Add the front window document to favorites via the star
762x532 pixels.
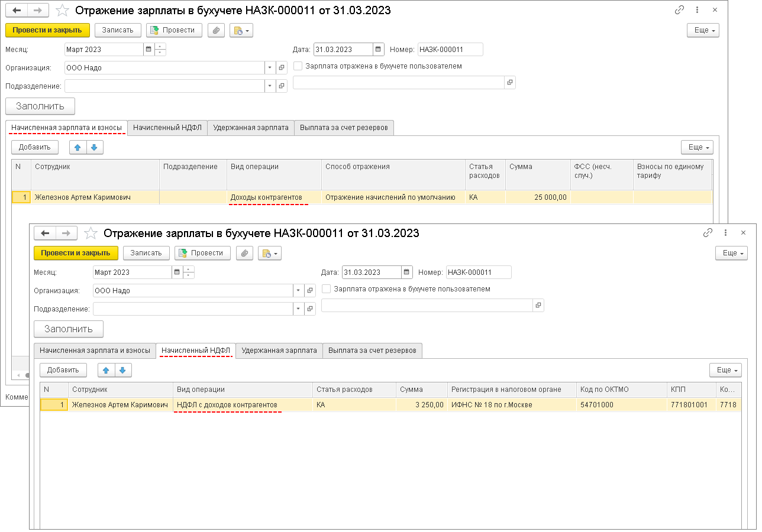(91, 233)
